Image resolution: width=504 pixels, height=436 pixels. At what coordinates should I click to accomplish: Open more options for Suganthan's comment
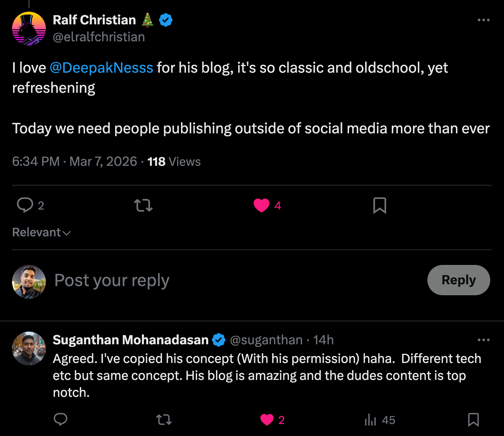pyautogui.click(x=483, y=340)
